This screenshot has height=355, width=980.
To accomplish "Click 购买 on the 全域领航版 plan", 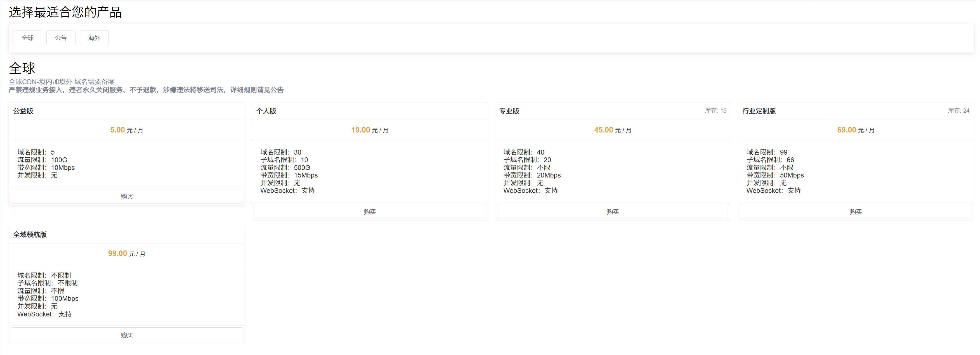I will pos(126,334).
